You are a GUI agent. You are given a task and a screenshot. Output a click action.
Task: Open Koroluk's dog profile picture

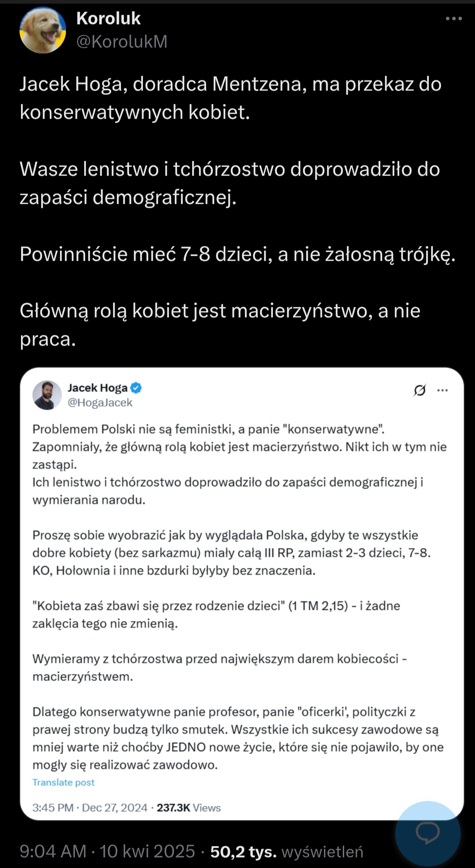43,31
